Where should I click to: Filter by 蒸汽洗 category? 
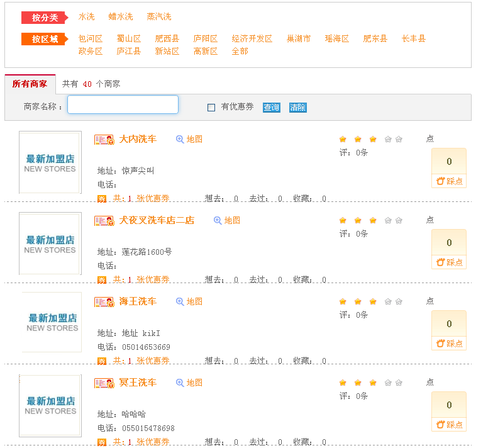pos(158,16)
